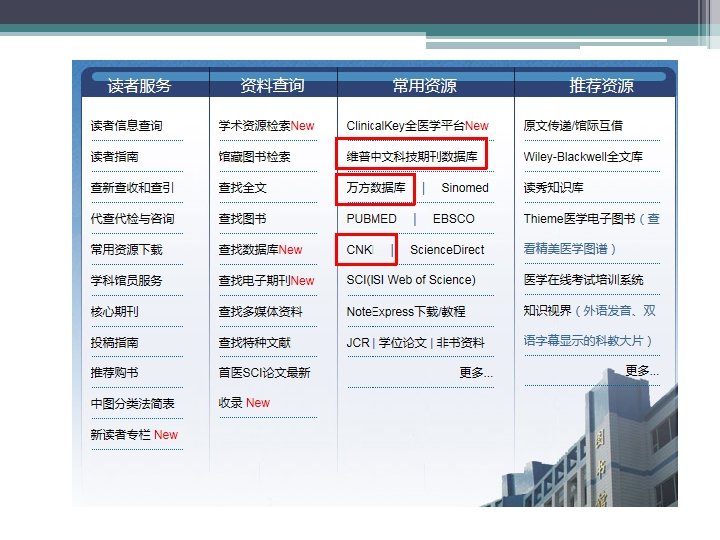720x540 pixels.
Task: Open SCI(ISI Web of Science) link
Action: (x=411, y=280)
